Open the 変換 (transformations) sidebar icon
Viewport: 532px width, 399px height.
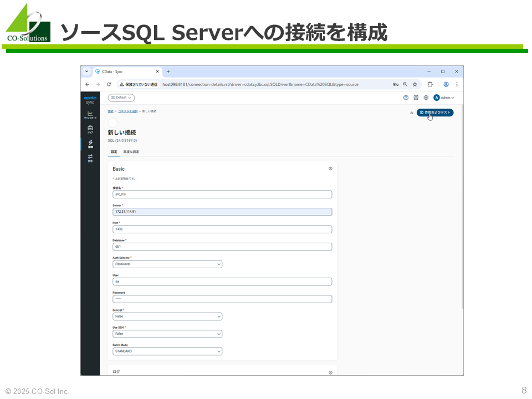click(90, 158)
